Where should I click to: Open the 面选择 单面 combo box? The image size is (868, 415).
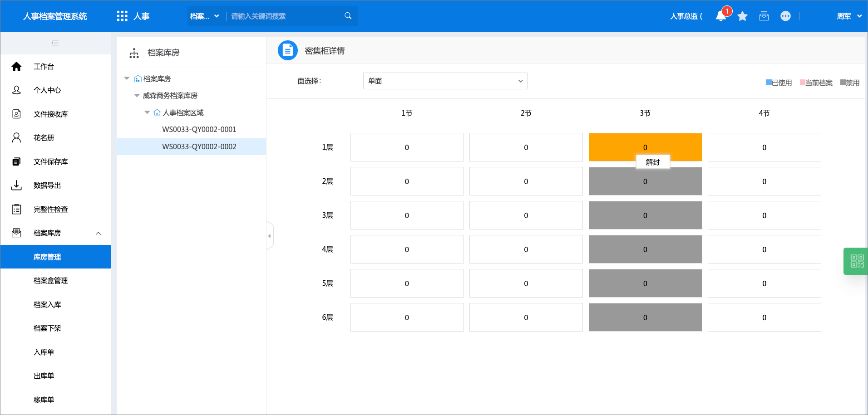coord(445,81)
